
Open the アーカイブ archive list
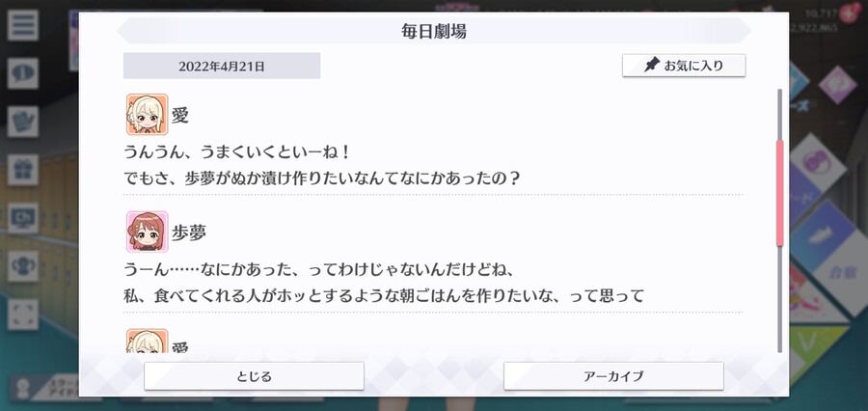tap(613, 376)
